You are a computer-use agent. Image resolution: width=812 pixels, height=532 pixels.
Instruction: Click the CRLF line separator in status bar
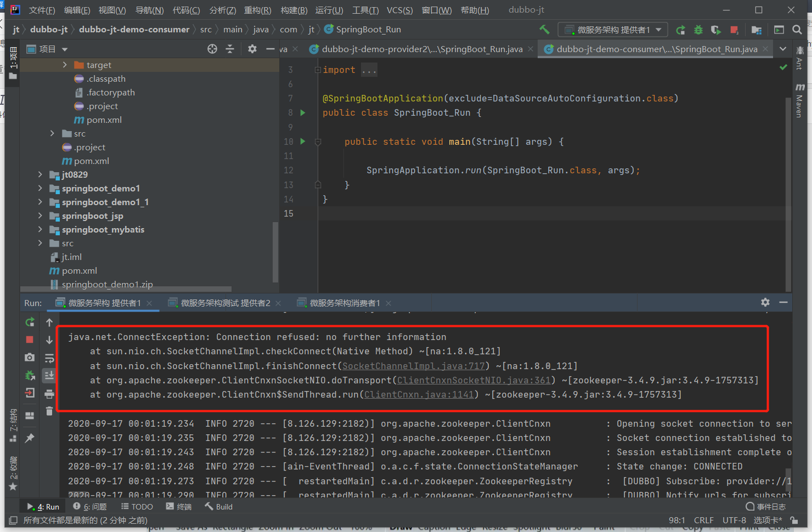click(x=704, y=520)
